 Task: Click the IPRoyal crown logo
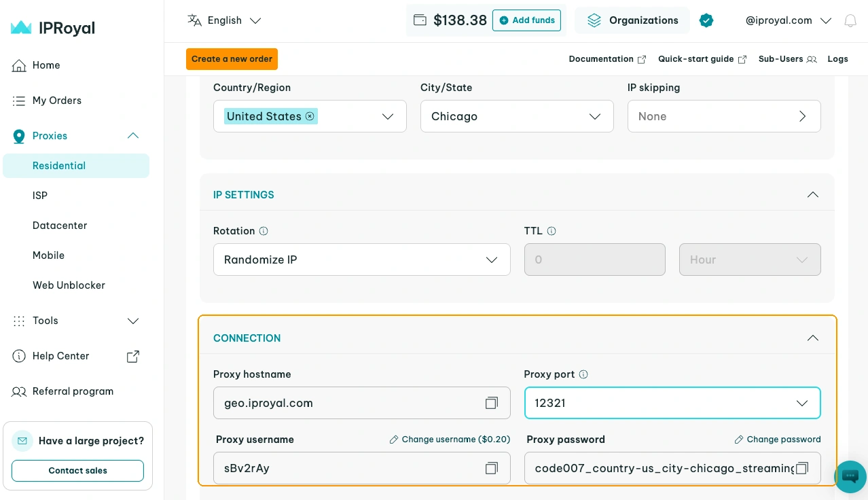coord(21,28)
